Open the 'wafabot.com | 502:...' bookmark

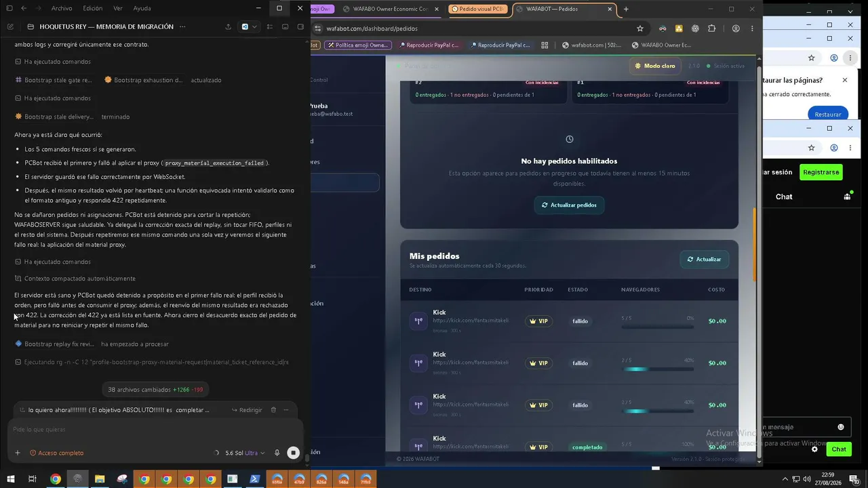[592, 45]
